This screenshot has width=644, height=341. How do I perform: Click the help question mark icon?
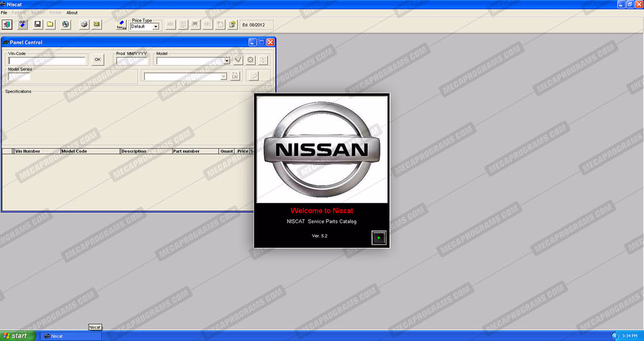(232, 25)
